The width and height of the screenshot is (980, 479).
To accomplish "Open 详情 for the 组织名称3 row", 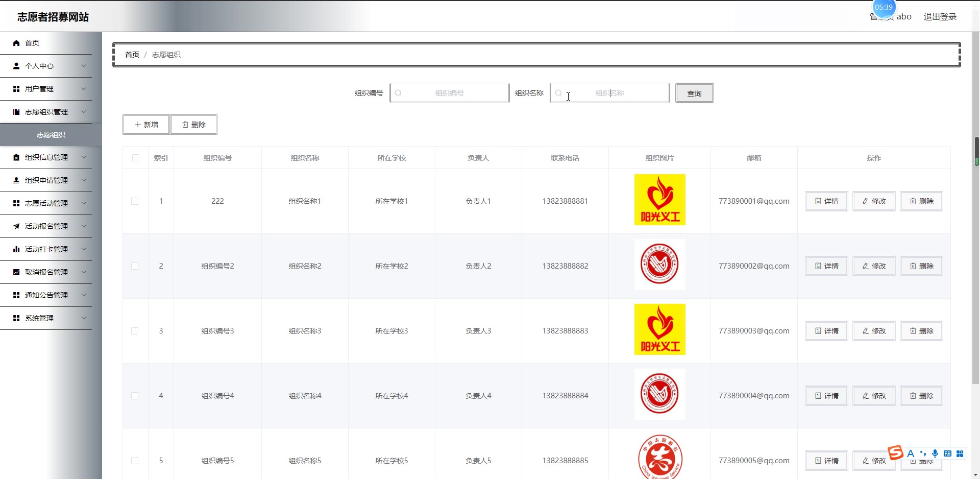I will click(x=826, y=331).
